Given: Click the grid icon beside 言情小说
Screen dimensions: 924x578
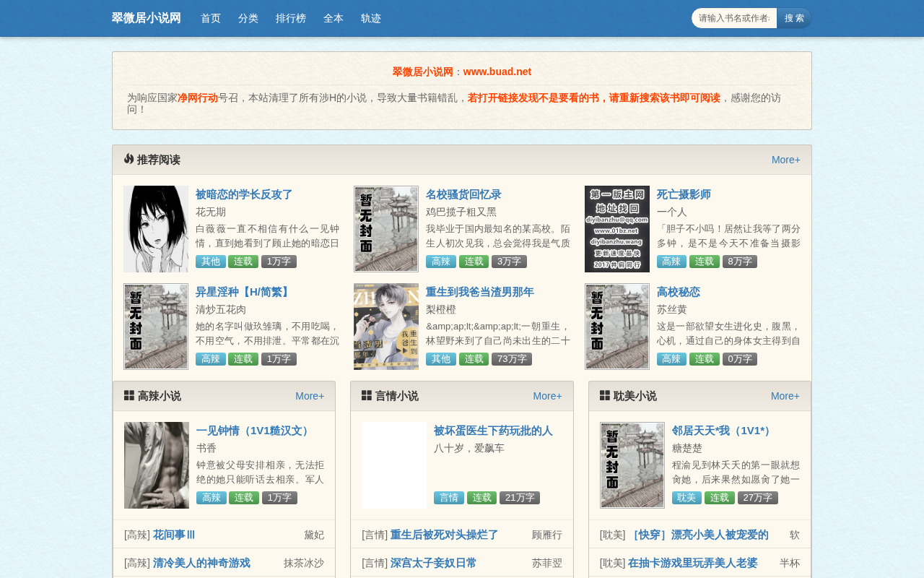Looking at the screenshot, I should (x=367, y=395).
